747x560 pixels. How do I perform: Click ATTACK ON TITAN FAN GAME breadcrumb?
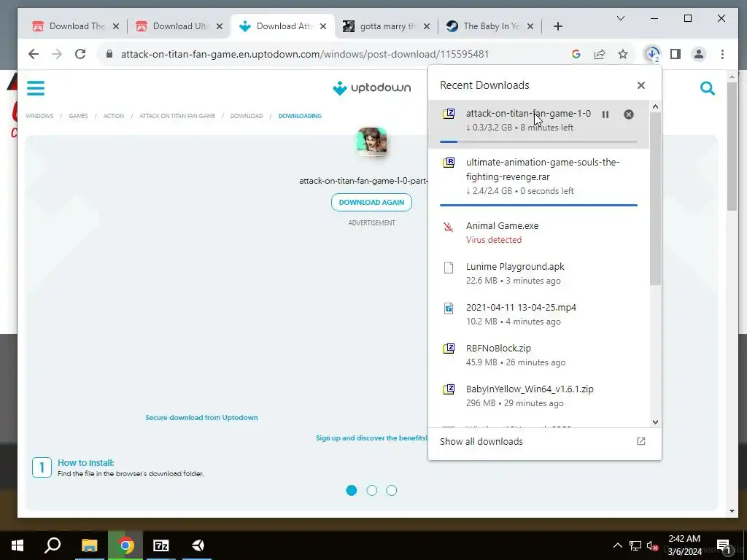tap(177, 116)
